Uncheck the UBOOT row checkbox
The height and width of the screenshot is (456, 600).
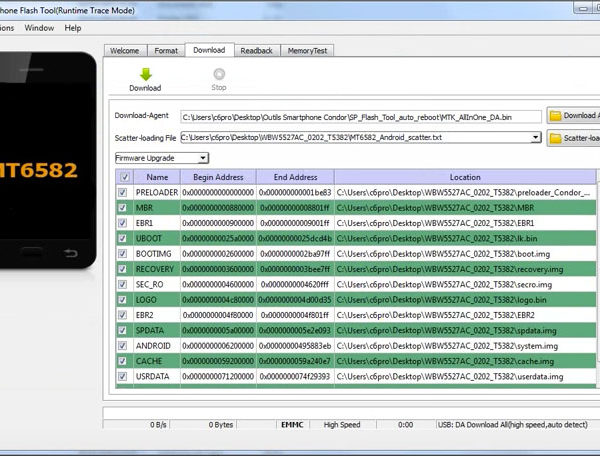122,238
